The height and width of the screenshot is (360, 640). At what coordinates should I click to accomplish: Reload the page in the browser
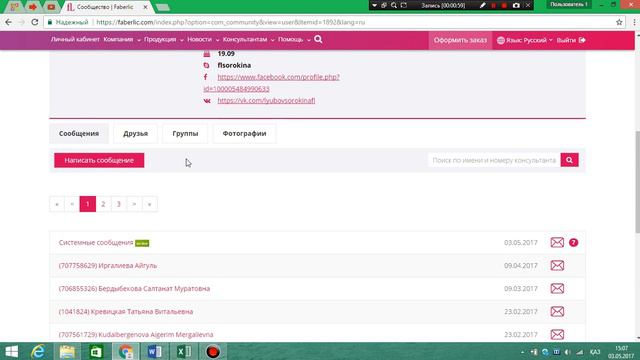(35, 22)
